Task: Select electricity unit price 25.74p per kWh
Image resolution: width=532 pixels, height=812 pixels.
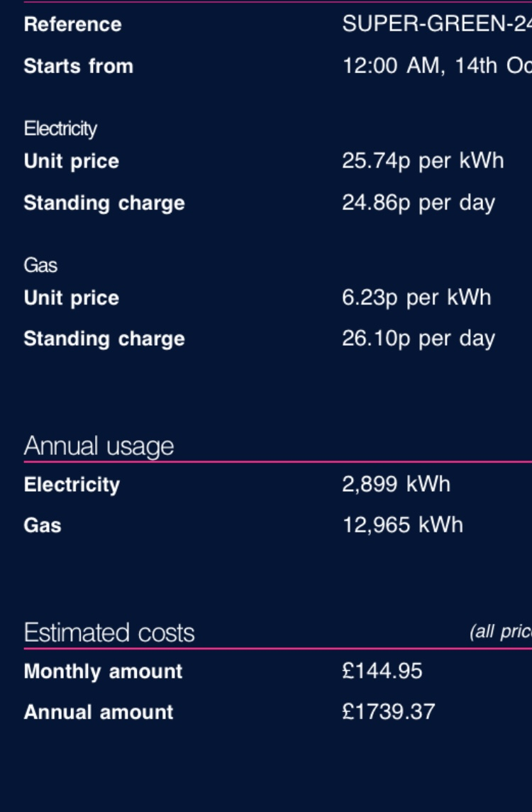Action: 423,160
